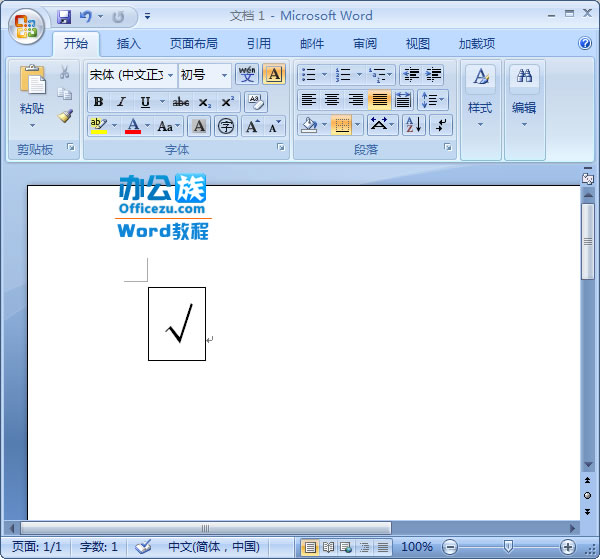This screenshot has width=600, height=559.
Task: Shrink font size with small A
Action: click(275, 126)
